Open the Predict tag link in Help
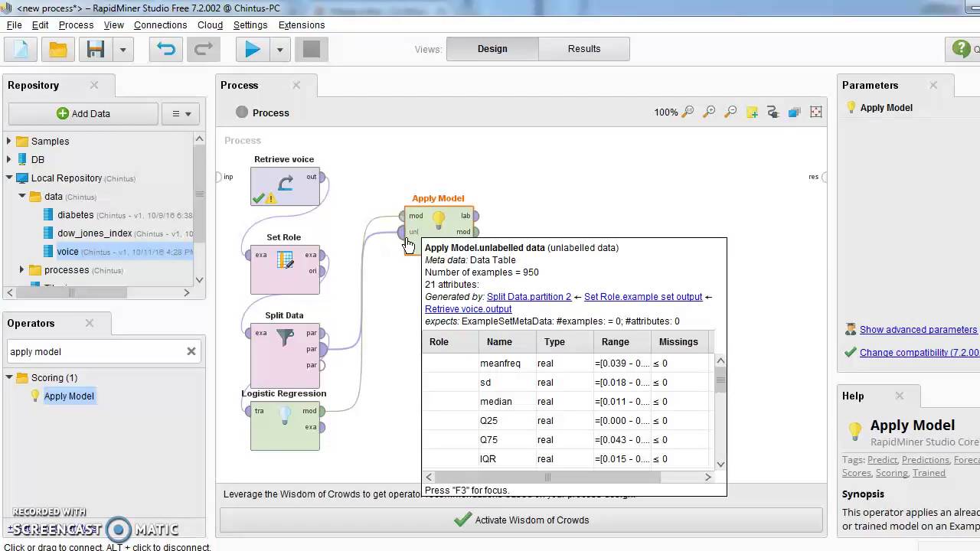Screen dimensions: 980x551 (x=882, y=460)
